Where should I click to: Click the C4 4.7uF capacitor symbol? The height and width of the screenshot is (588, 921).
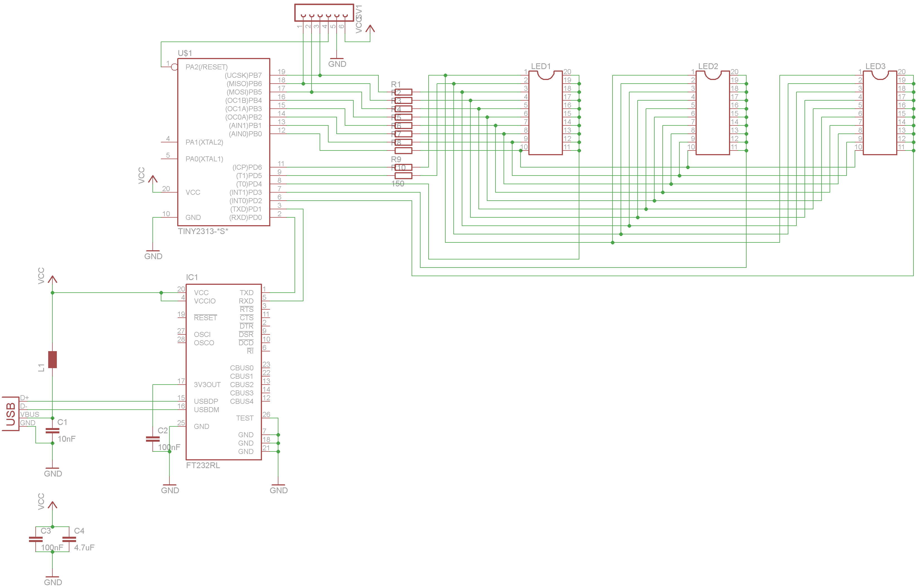(69, 540)
